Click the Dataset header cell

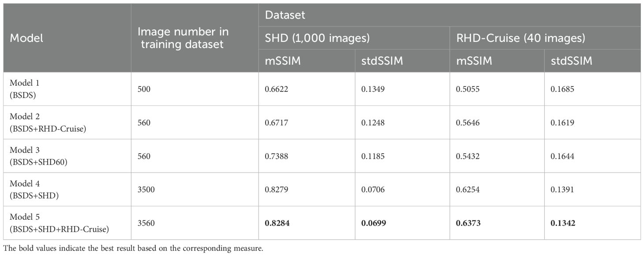tap(285, 15)
